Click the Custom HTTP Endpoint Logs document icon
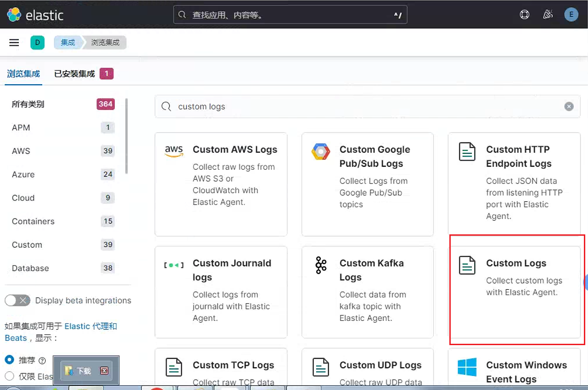Image resolution: width=588 pixels, height=390 pixels. [467, 152]
